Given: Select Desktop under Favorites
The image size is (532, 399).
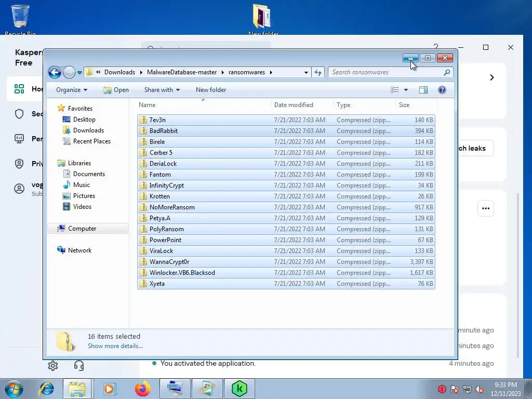Looking at the screenshot, I should pyautogui.click(x=84, y=119).
